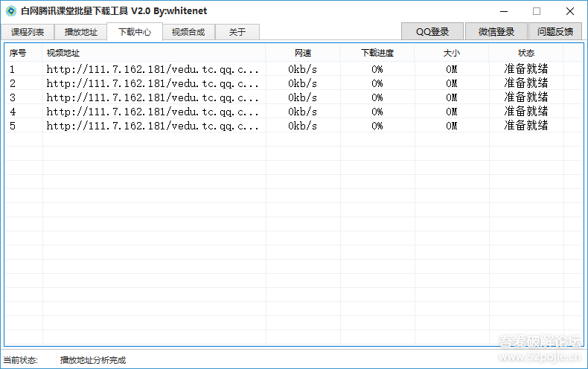Sort by 序号 column header

tap(24, 53)
